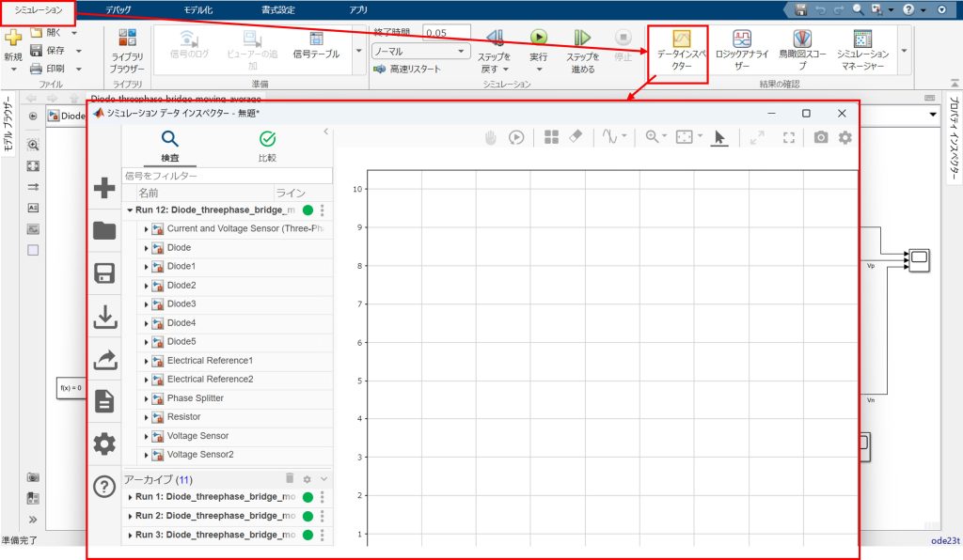Expand the Phase Splitter signal group

click(x=146, y=398)
